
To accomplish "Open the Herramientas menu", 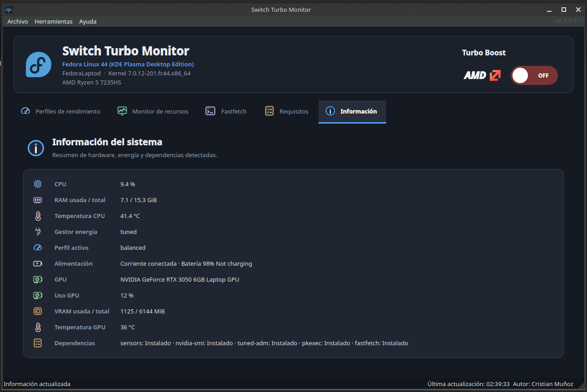I will [54, 21].
